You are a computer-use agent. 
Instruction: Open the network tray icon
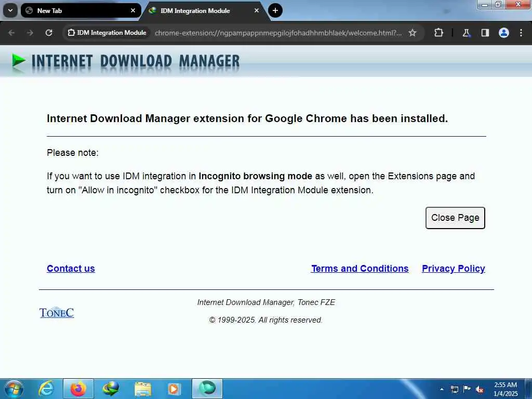click(x=454, y=389)
